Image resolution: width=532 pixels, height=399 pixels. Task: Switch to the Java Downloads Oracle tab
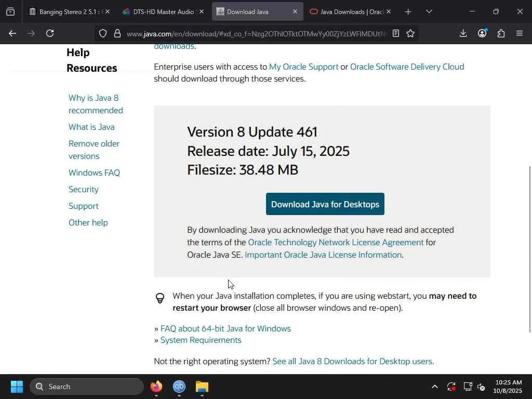(347, 11)
